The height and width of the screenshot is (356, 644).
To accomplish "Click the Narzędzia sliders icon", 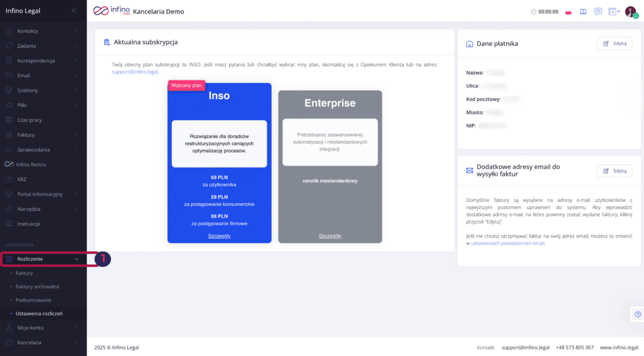I will (x=9, y=209).
